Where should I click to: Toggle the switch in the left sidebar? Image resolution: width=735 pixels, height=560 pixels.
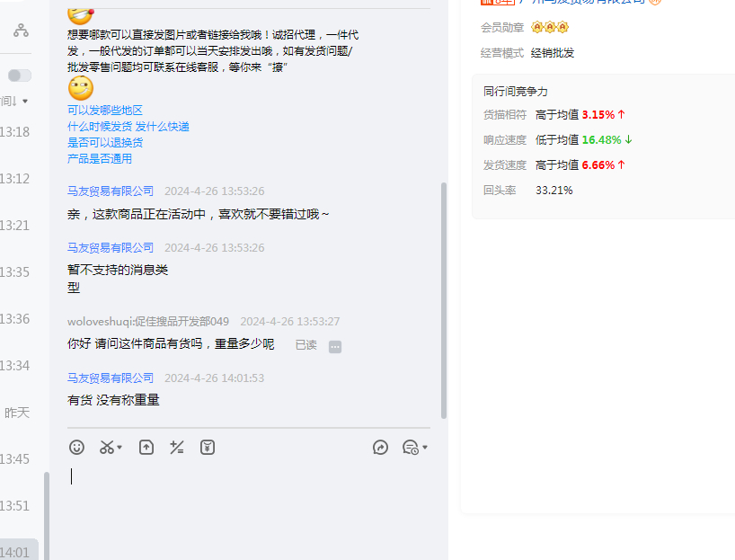(x=19, y=76)
